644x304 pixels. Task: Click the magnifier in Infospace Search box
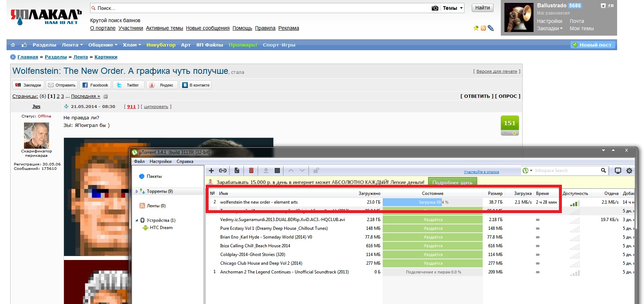coord(603,170)
